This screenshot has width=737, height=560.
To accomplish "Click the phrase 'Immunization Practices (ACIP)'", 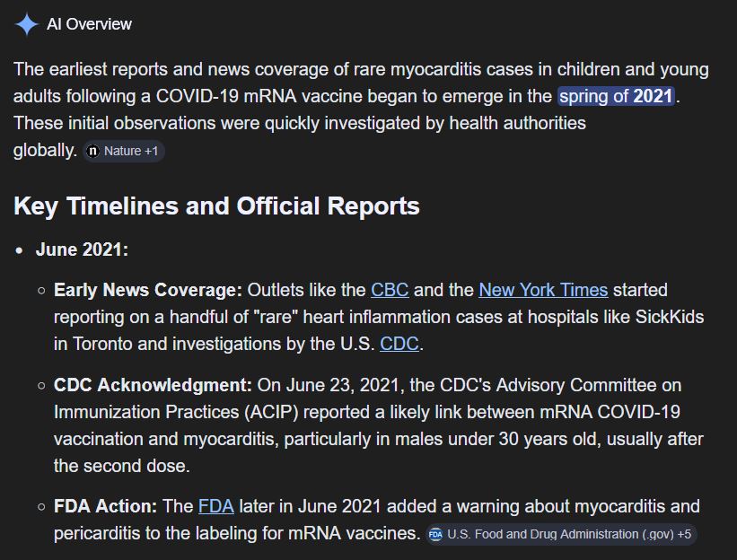I will pos(176,412).
